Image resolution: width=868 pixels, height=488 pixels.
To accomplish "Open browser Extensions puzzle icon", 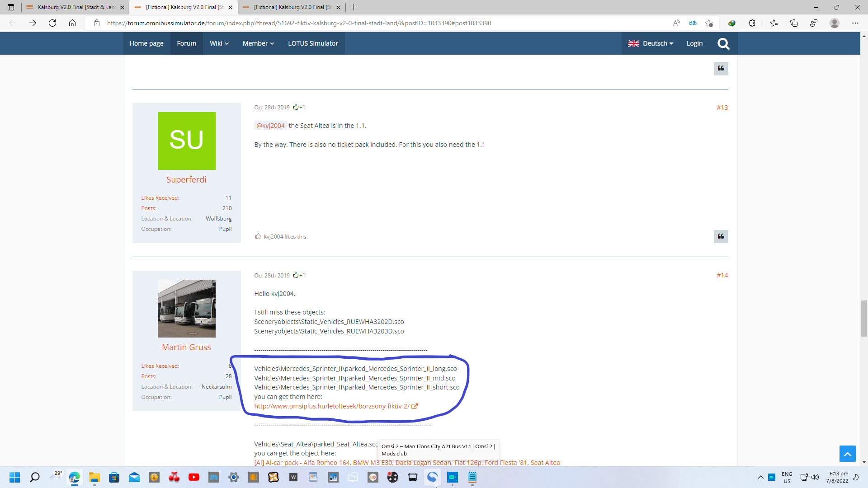I will tap(752, 23).
